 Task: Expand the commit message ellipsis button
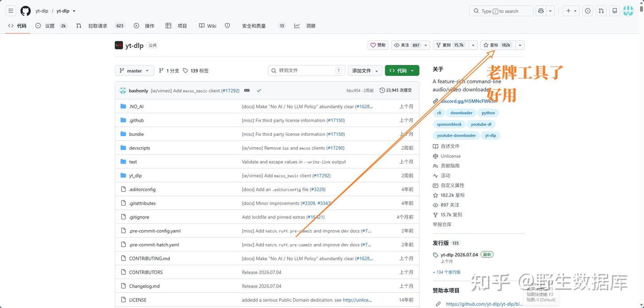[247, 90]
